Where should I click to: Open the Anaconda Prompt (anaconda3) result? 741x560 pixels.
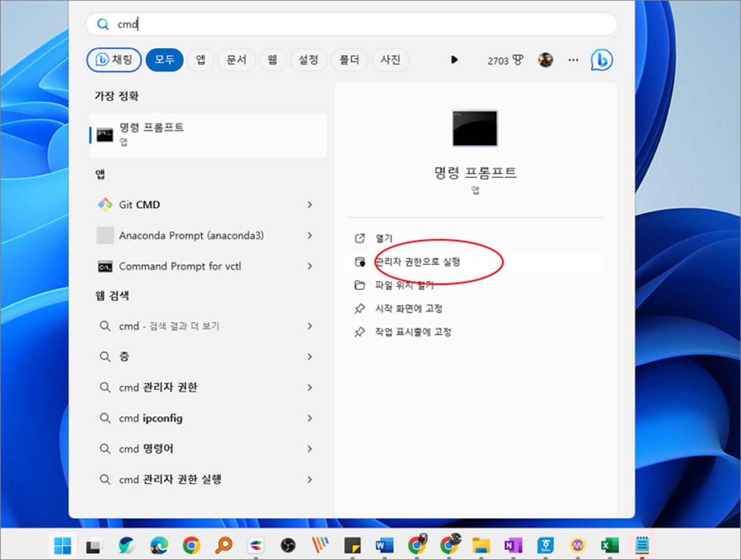(x=196, y=235)
